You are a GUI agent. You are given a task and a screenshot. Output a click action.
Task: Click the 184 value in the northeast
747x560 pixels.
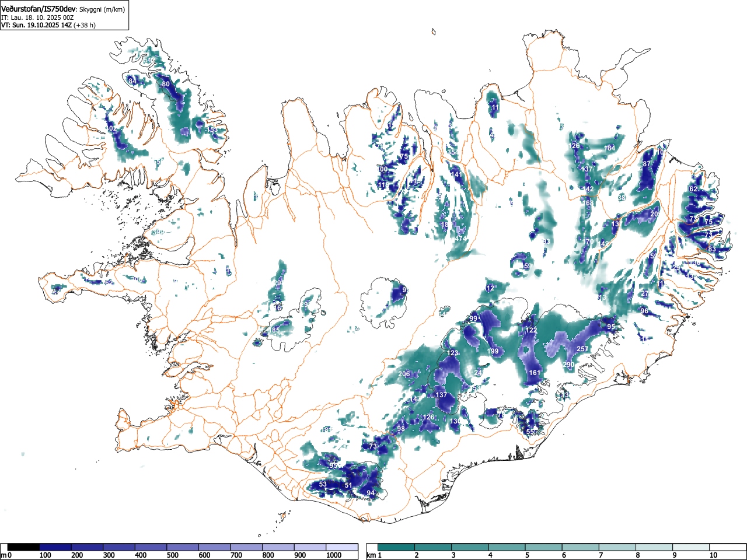pos(610,148)
